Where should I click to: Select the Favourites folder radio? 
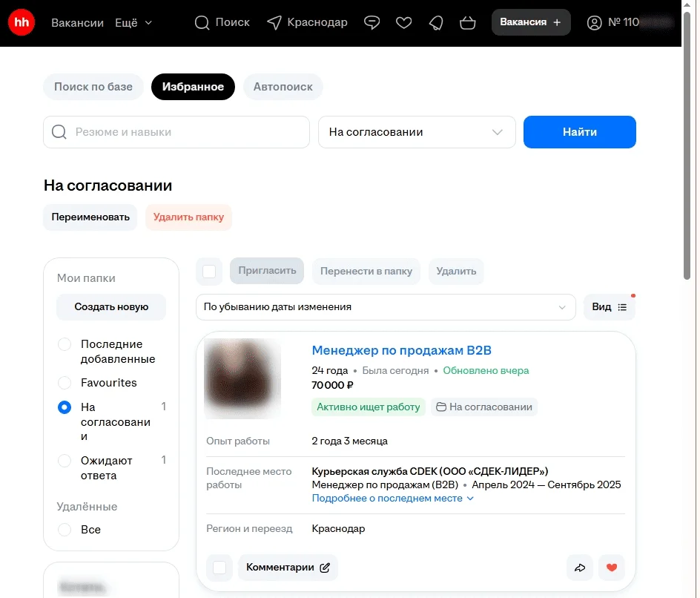(x=65, y=383)
